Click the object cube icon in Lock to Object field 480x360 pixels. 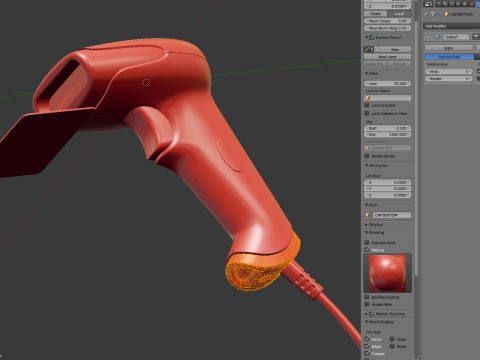pos(368,98)
